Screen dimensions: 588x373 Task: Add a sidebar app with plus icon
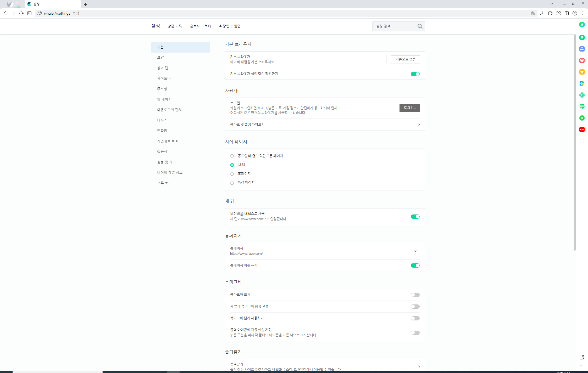(582, 141)
